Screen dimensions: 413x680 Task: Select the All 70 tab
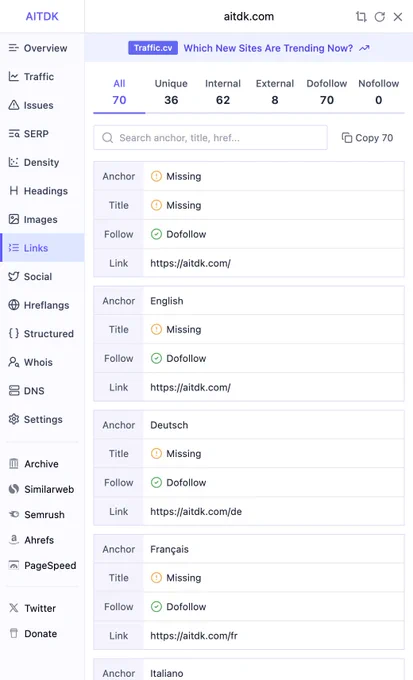point(119,92)
